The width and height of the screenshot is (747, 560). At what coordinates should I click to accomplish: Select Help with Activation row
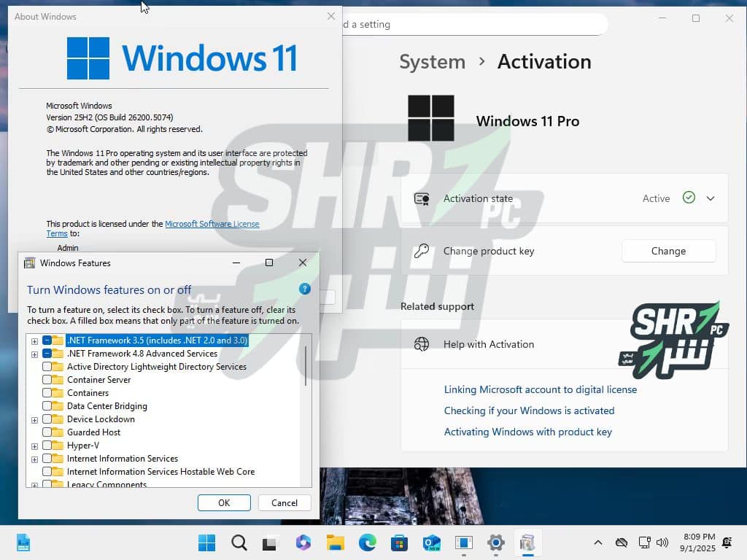(564, 344)
